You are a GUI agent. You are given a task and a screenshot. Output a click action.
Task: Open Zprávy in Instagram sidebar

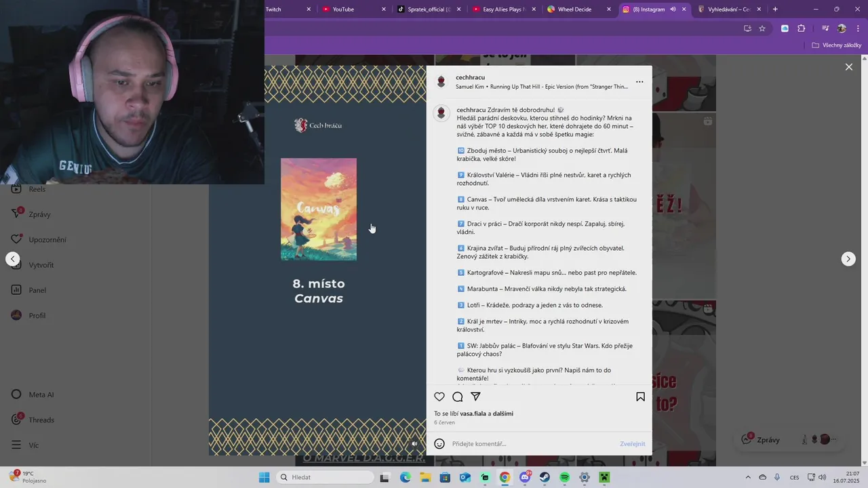pyautogui.click(x=33, y=214)
